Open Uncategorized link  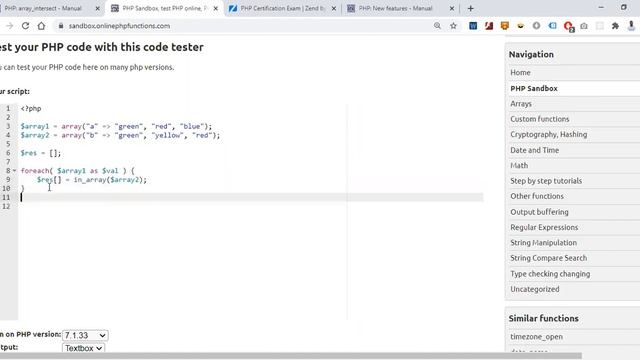[535, 289]
